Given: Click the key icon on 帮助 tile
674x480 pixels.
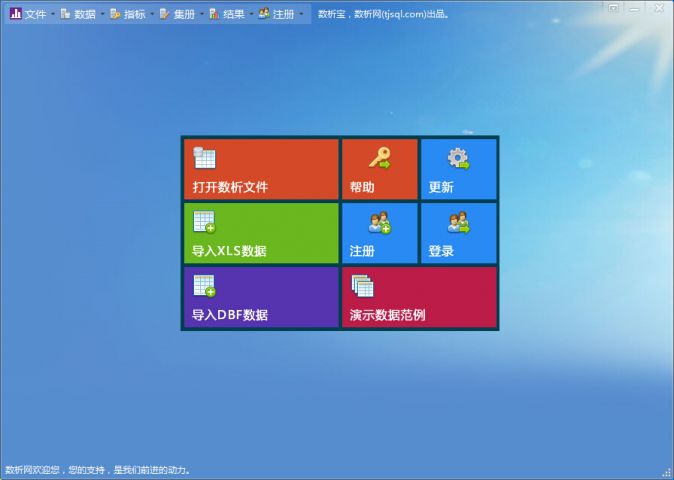Looking at the screenshot, I should click(x=380, y=158).
